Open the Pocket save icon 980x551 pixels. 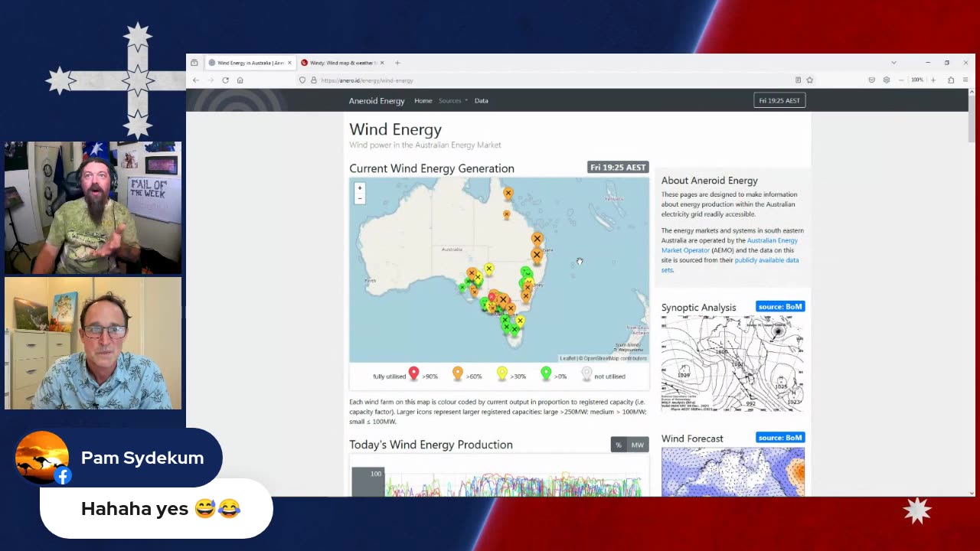871,80
